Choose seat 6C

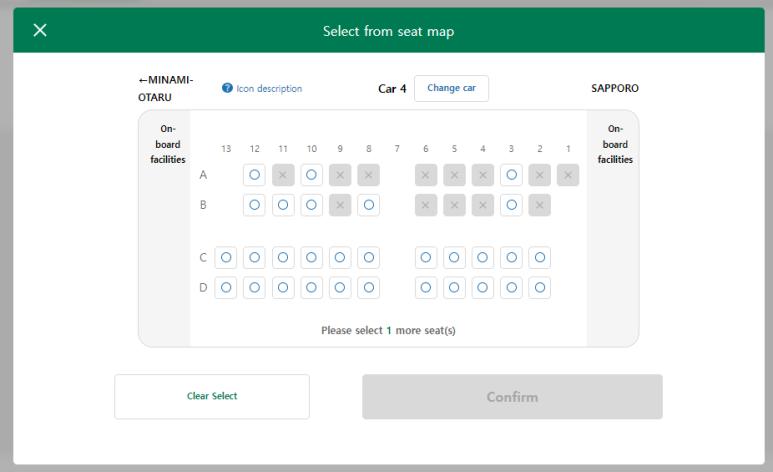(426, 257)
